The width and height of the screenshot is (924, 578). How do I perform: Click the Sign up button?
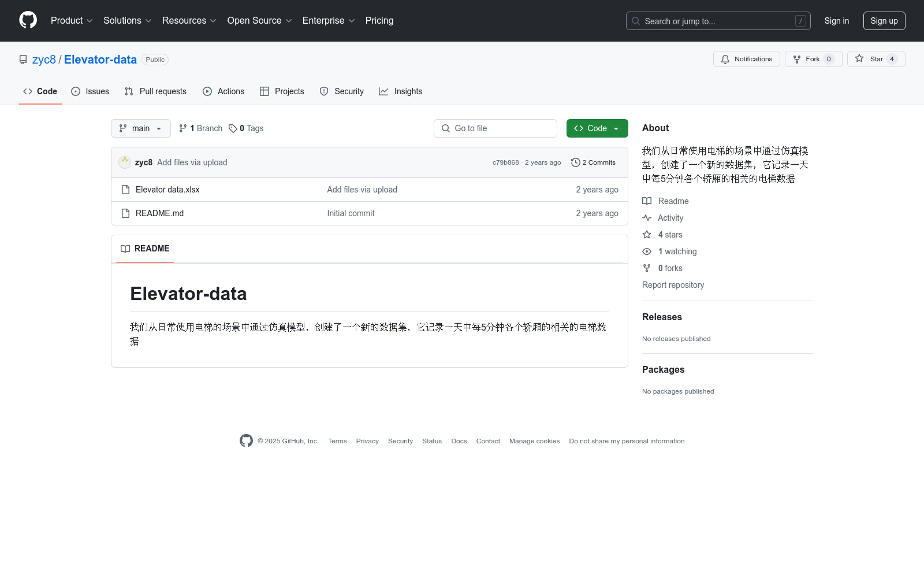coord(884,21)
